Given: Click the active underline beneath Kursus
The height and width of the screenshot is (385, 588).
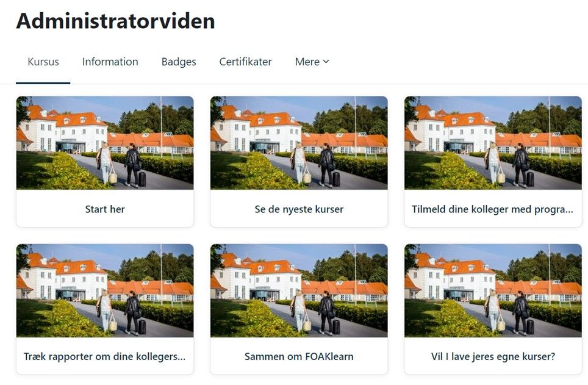Looking at the screenshot, I should coord(43,83).
